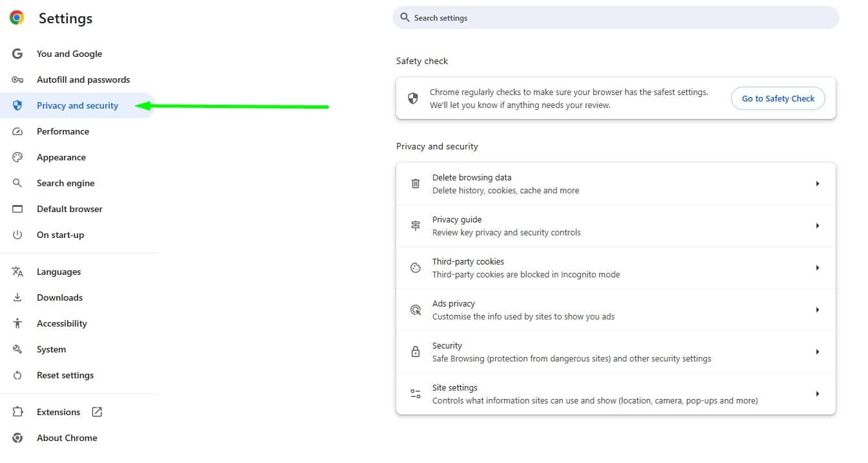
Task: Click the Ads privacy target icon
Action: (x=416, y=310)
